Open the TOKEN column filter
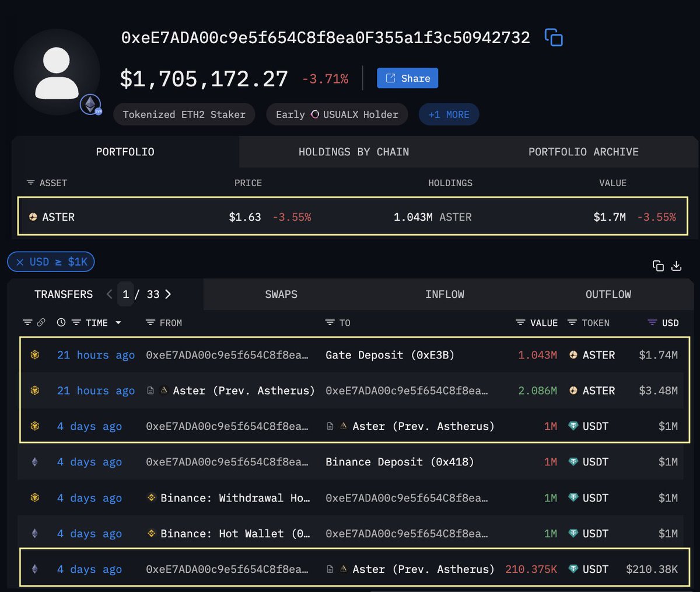This screenshot has height=592, width=700. click(x=572, y=322)
